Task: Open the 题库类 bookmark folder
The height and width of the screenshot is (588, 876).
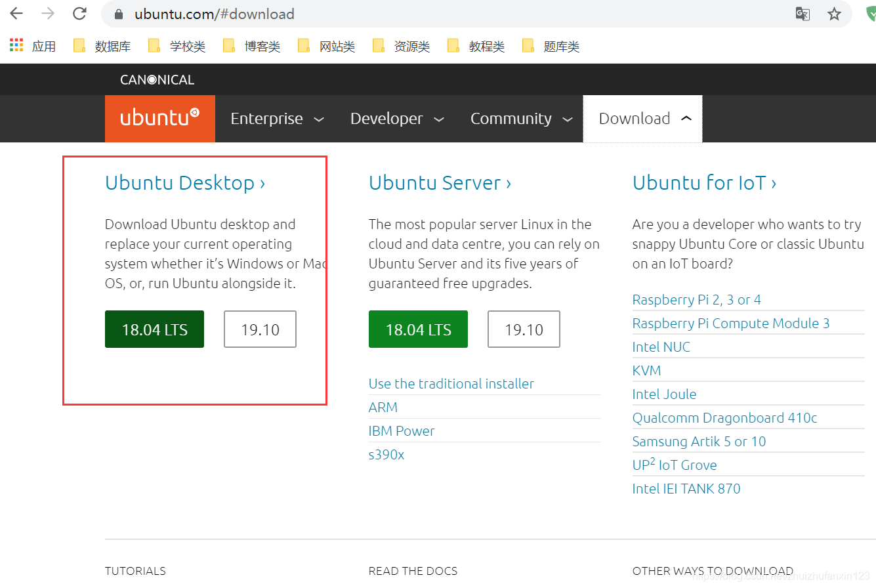Action: click(551, 46)
